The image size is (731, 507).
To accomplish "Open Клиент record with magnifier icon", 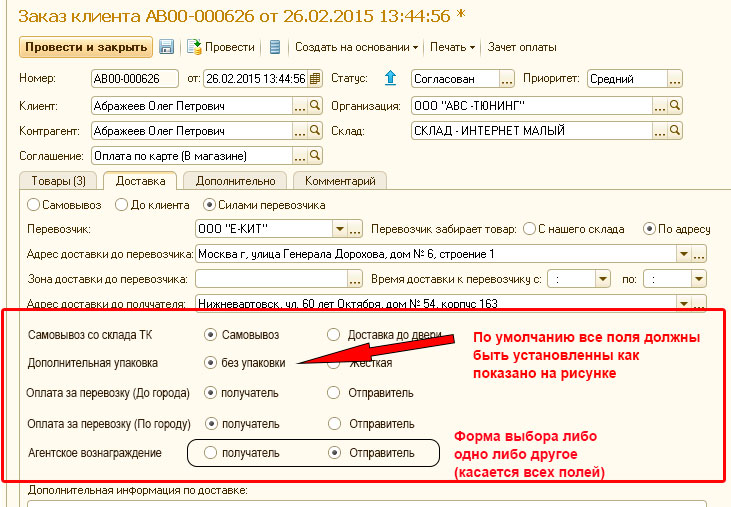I will [315, 105].
